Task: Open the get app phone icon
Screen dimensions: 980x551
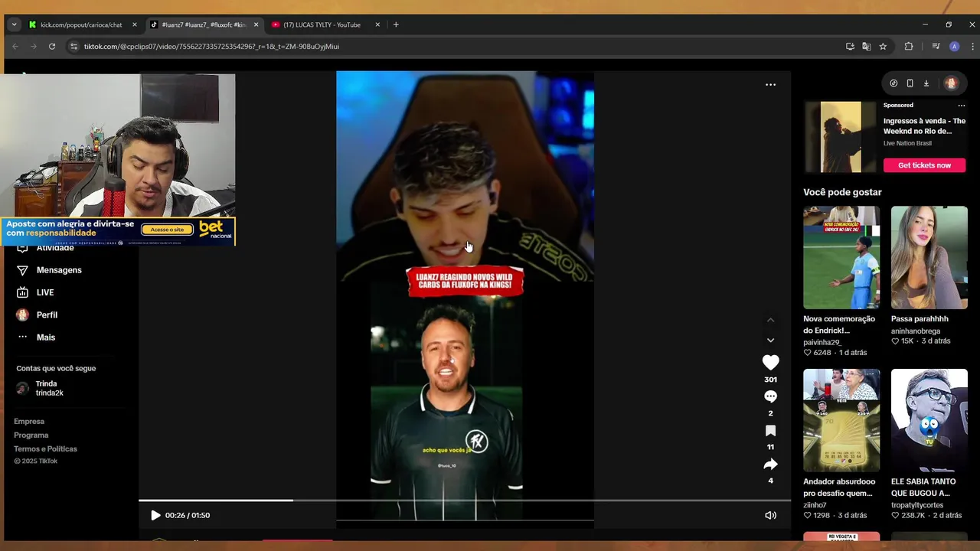Action: 910,83
